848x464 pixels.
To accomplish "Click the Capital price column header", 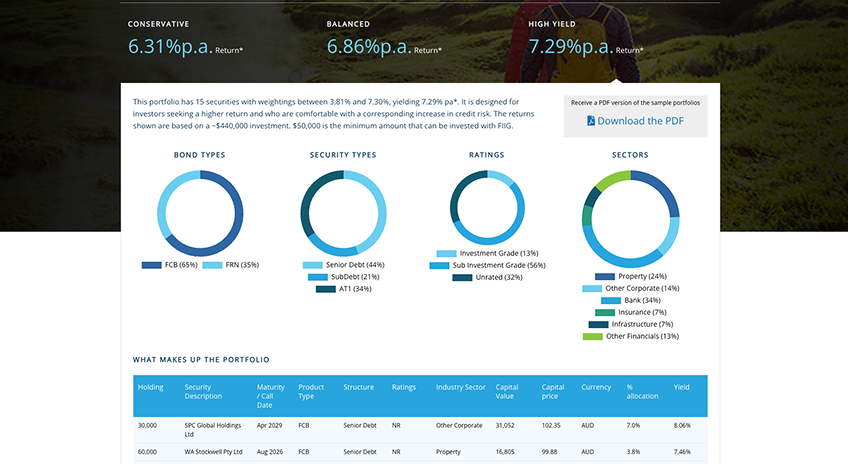I will coord(553,392).
